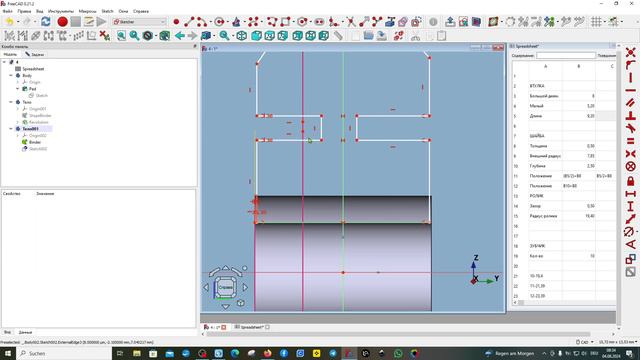Open the Макросы menu

click(87, 11)
